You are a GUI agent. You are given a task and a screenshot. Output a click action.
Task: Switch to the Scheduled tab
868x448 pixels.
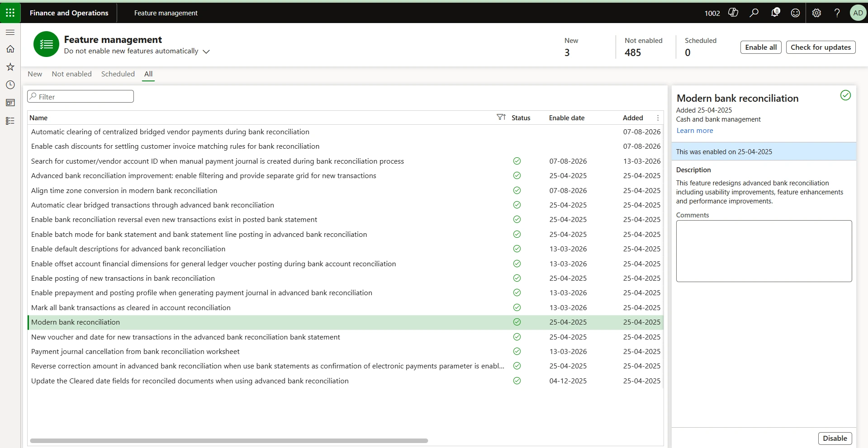118,74
